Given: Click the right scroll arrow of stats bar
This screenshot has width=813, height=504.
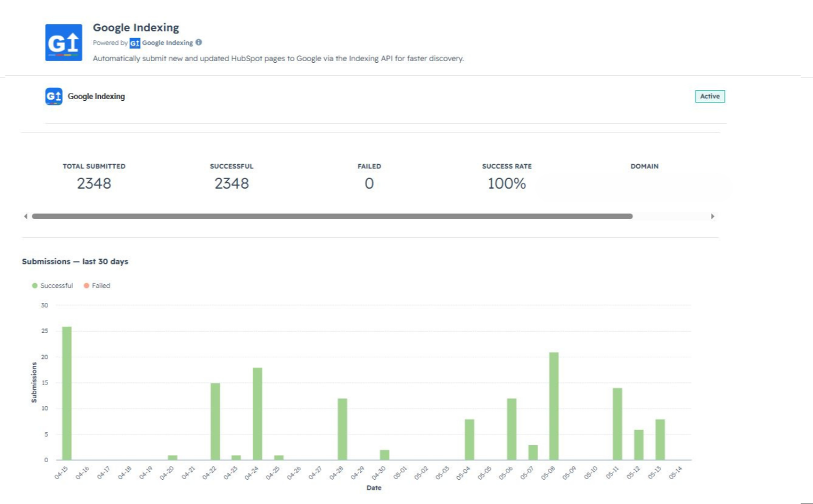Looking at the screenshot, I should (713, 216).
